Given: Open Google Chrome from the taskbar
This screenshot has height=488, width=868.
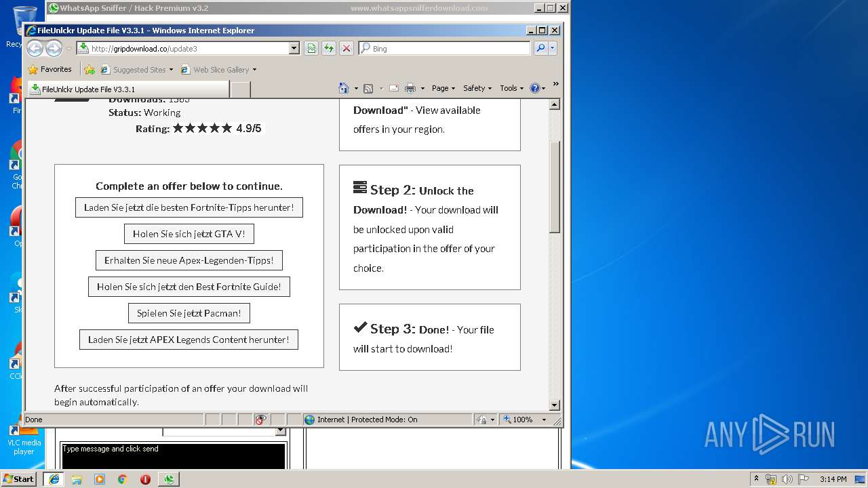Looking at the screenshot, I should tap(122, 479).
